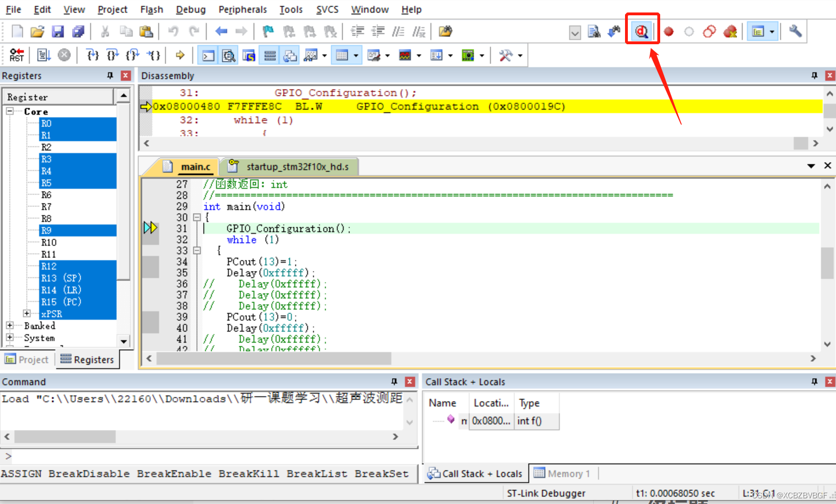Click the Kill All Breakpoints icon

pos(731,32)
